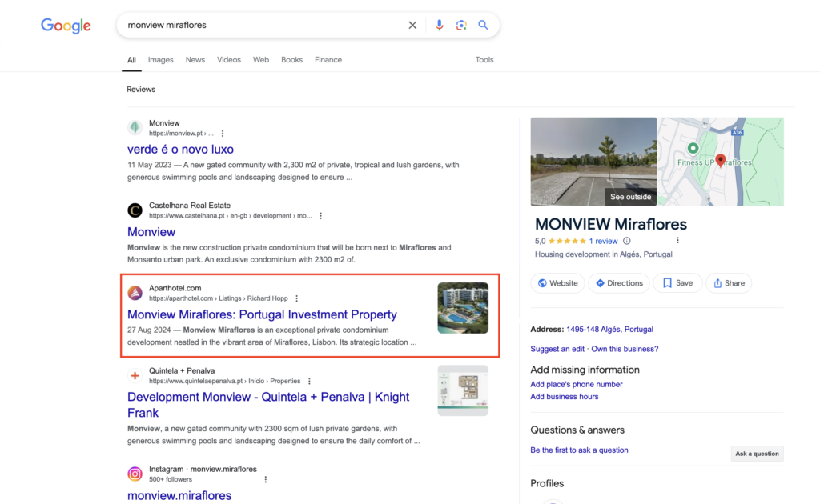Switch to the Finance tab
The width and height of the screenshot is (820, 504).
click(x=328, y=60)
